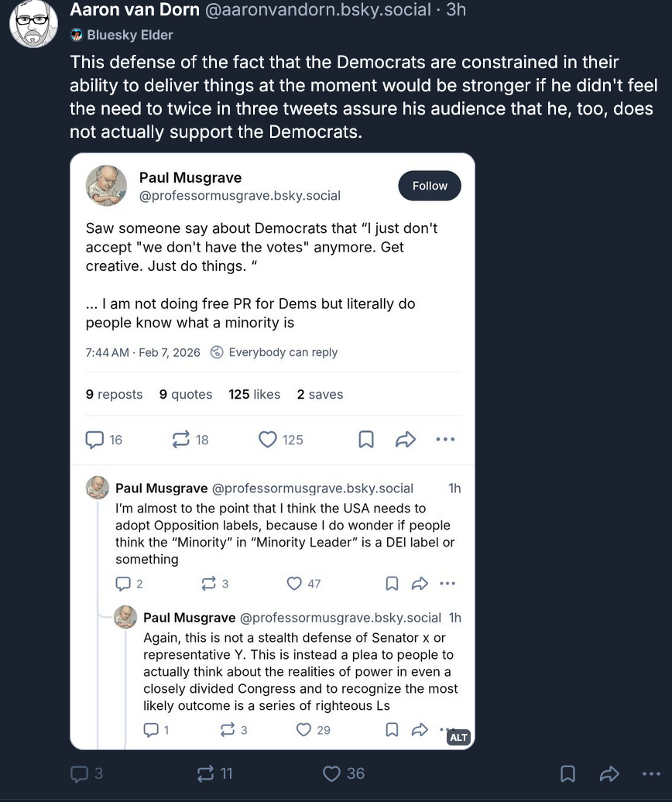Open more options for Aaron's post

tap(651, 773)
